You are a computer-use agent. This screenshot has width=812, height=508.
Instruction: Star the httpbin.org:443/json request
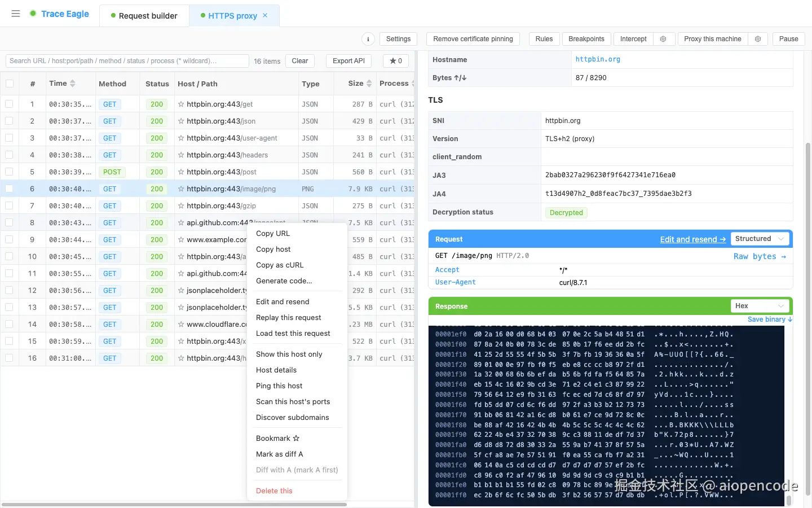(x=181, y=121)
